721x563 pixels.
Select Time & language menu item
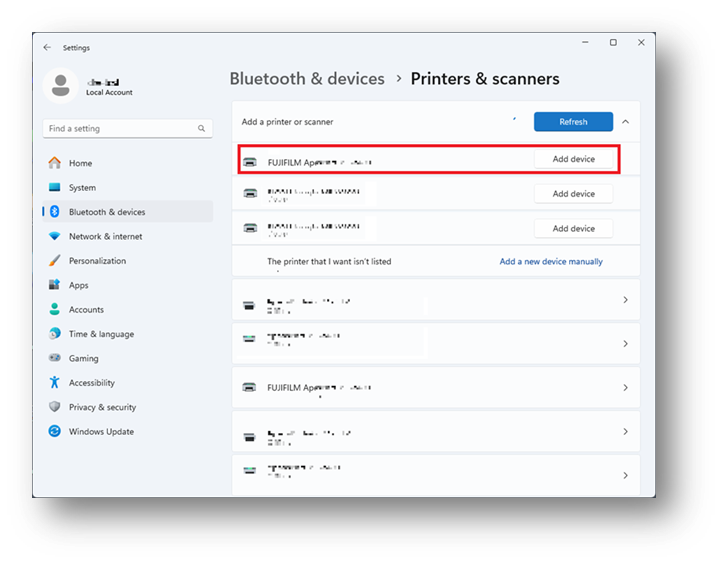(100, 334)
